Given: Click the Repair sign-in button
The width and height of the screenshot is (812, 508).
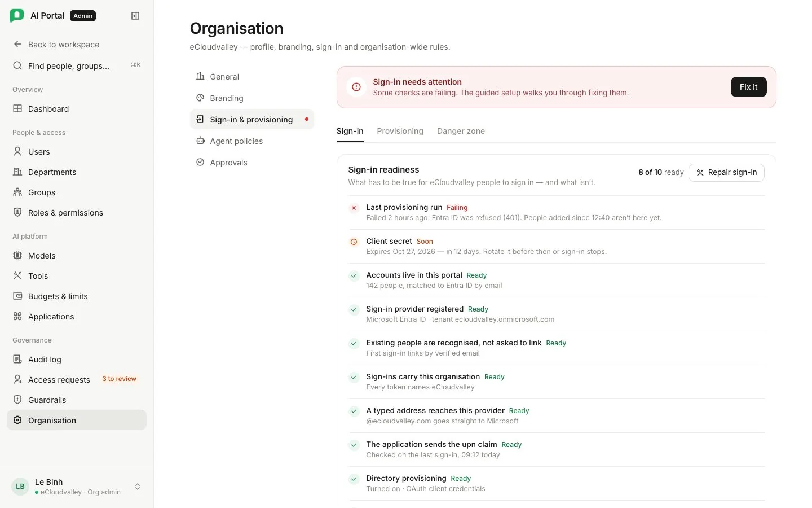Looking at the screenshot, I should tap(726, 173).
